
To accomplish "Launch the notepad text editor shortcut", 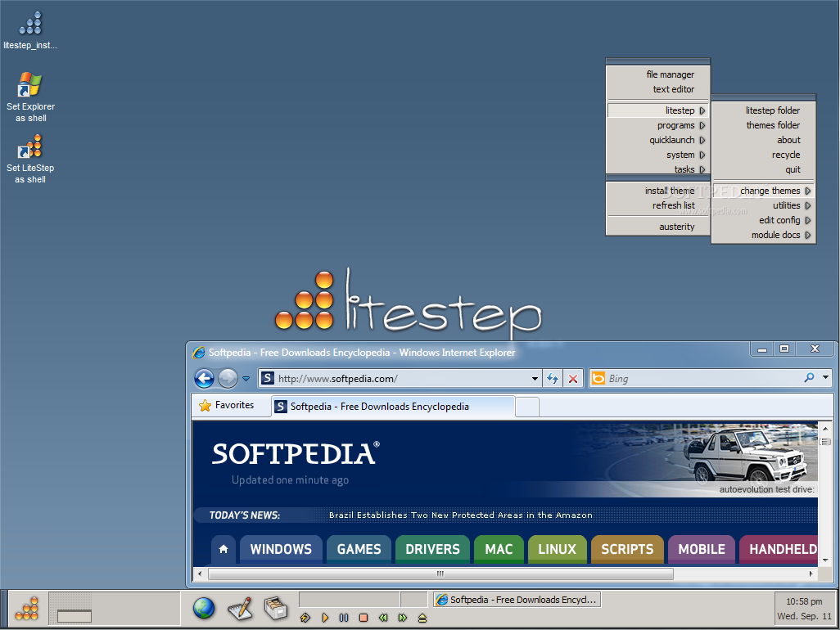I will pyautogui.click(x=240, y=608).
